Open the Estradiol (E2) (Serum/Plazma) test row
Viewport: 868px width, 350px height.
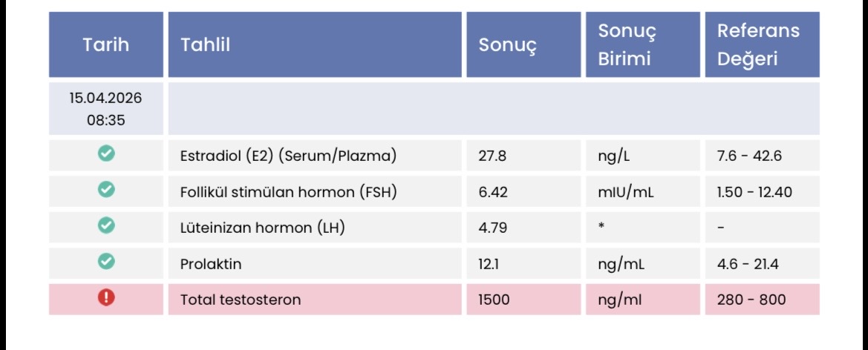[288, 156]
